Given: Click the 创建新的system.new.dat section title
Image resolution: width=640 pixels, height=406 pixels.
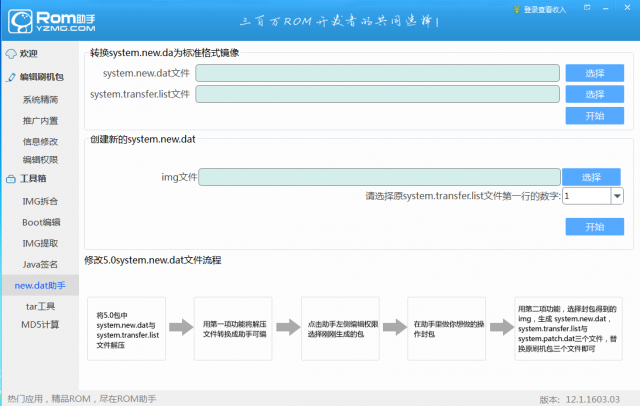Looking at the screenshot, I should click(143, 140).
